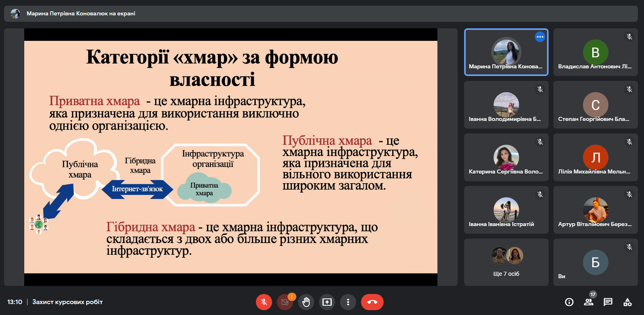Click the letter Б avatar circle
Viewport: 644px width, 315px height.
click(595, 262)
